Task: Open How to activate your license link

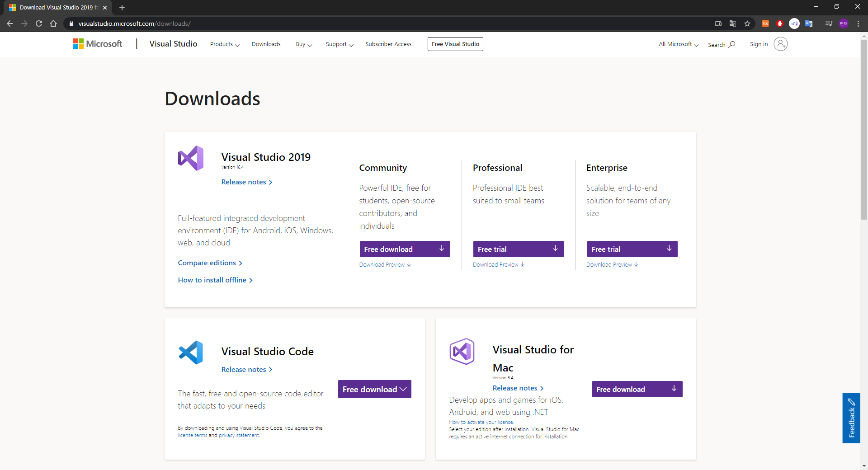Action: 481,422
